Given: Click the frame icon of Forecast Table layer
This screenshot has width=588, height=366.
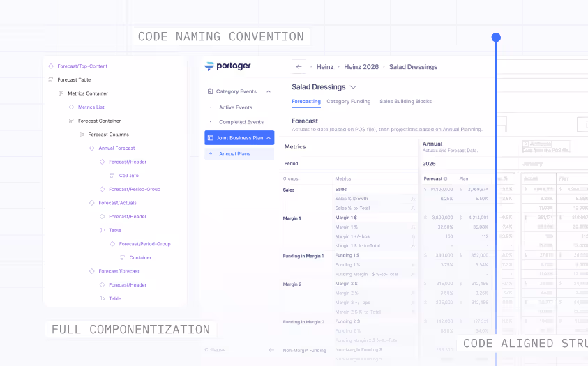Looking at the screenshot, I should [x=51, y=79].
